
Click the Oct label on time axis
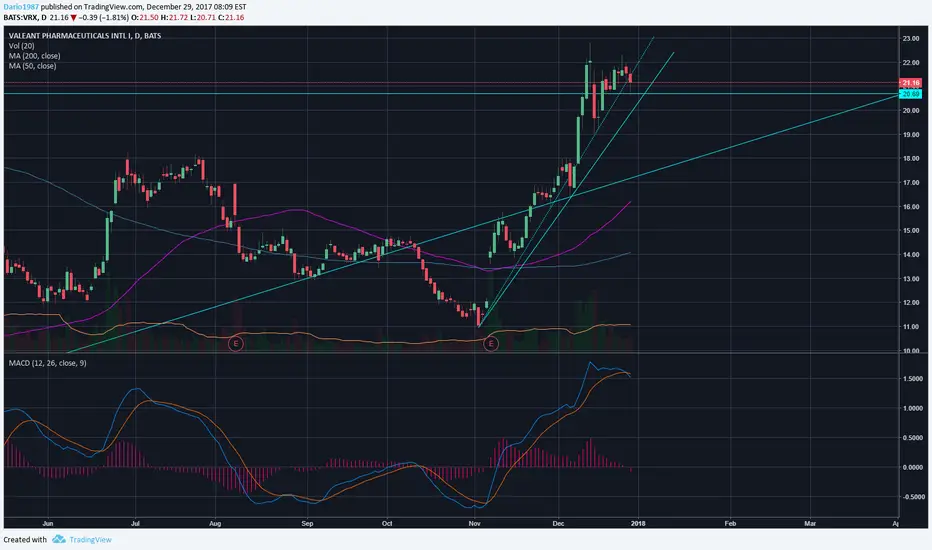point(387,524)
